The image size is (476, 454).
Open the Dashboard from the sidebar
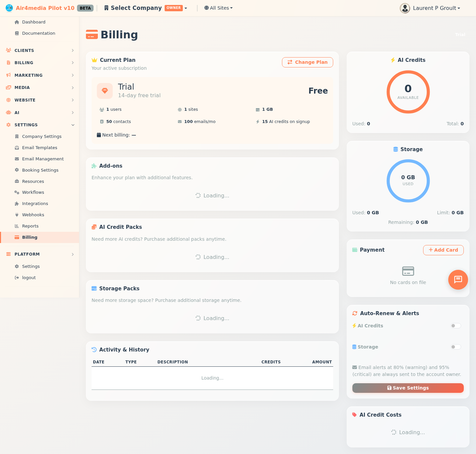(33, 22)
